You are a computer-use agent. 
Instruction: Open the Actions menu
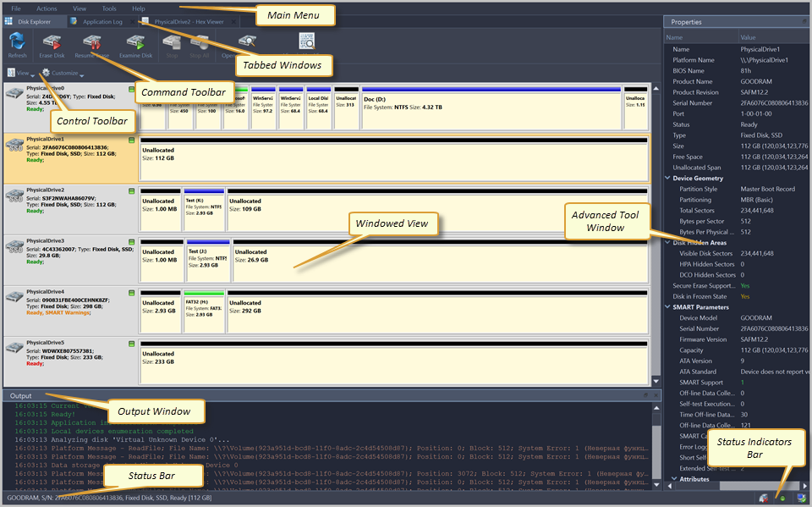(x=47, y=8)
